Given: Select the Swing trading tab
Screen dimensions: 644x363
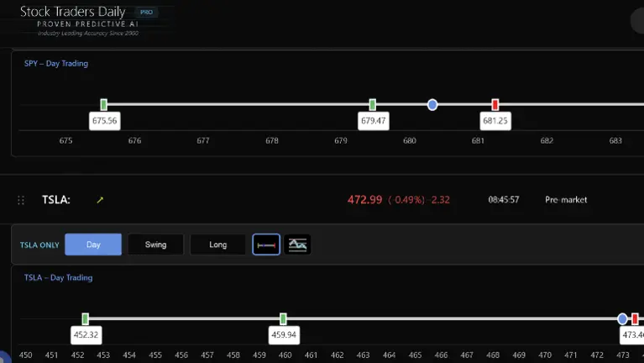Looking at the screenshot, I should (x=155, y=245).
